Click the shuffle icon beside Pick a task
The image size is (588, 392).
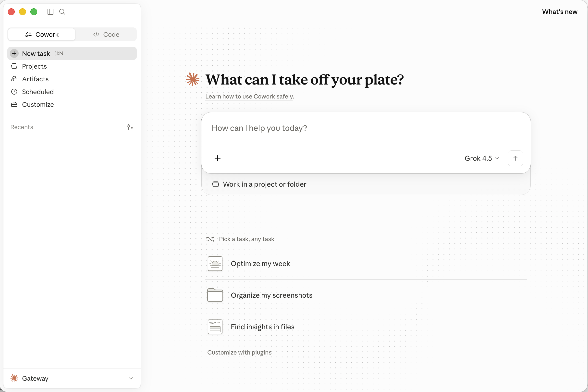[210, 239]
